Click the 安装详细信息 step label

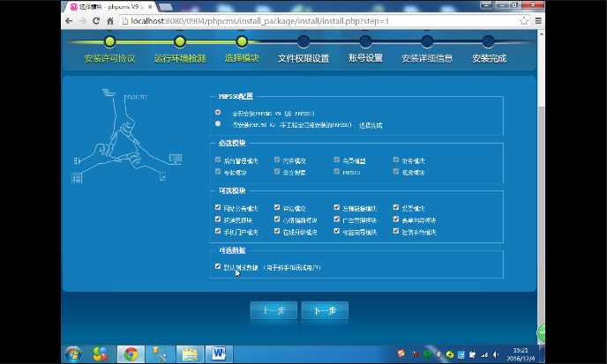pos(427,58)
